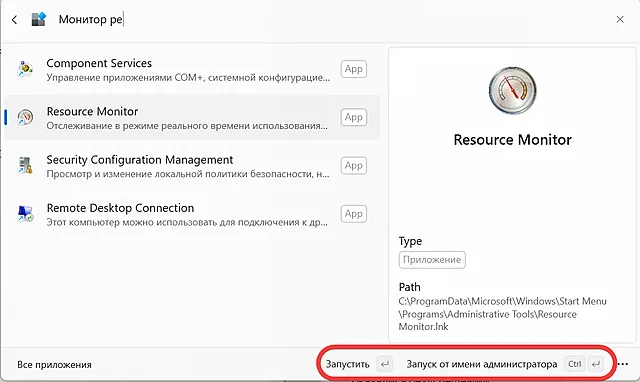Click Отслеживание в режиме реального времени description
Viewport: 640px width, 382px height.
187,126
